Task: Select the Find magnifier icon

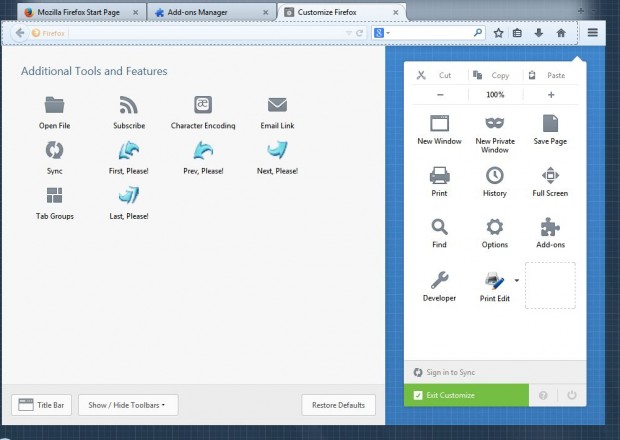Action: 439,227
